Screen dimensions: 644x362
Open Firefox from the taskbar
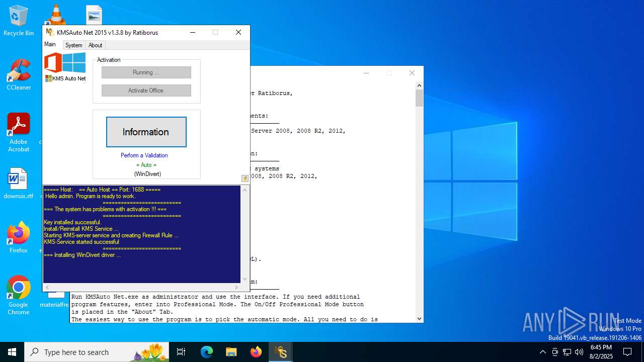pyautogui.click(x=256, y=352)
